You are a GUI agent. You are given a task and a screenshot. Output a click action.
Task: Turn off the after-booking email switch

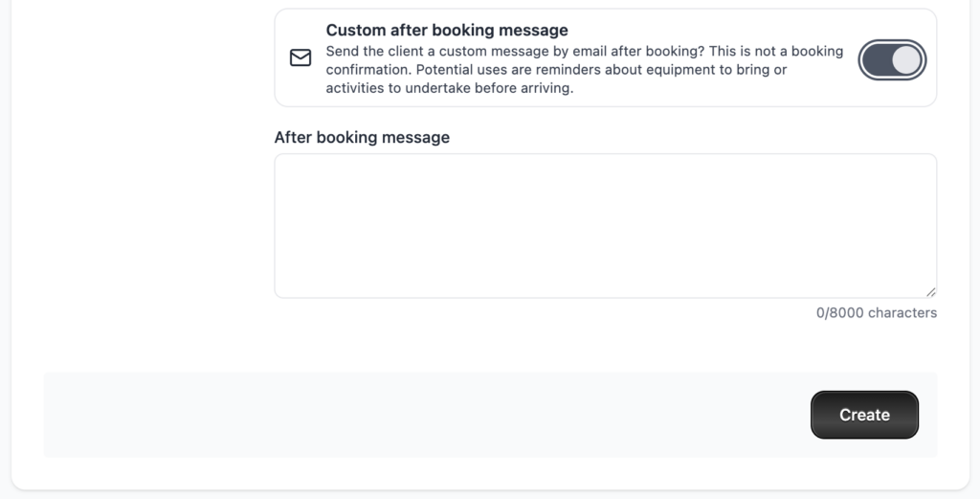[x=892, y=59]
